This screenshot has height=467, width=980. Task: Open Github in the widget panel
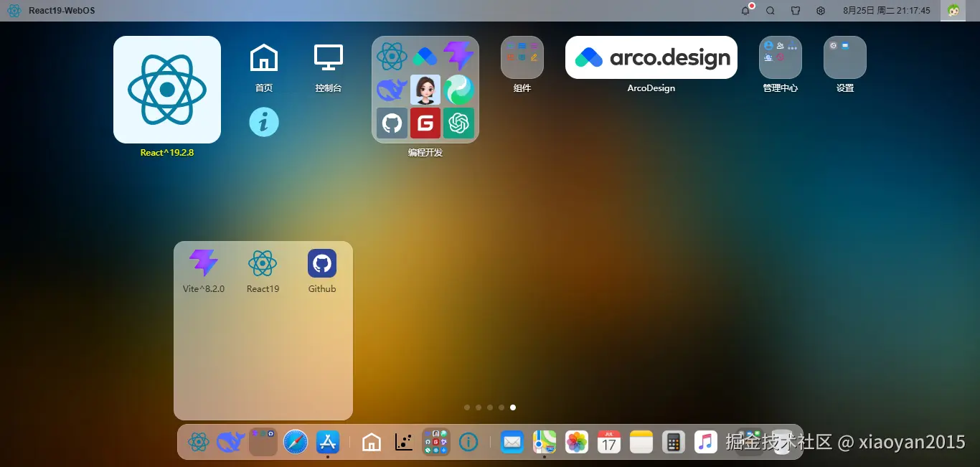[x=322, y=270]
